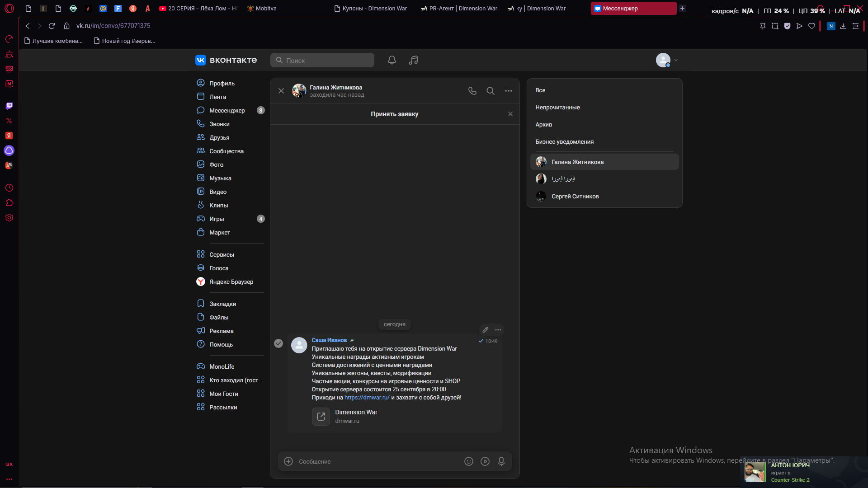Open Twitch icon in Opera sidebar

[x=9, y=106]
